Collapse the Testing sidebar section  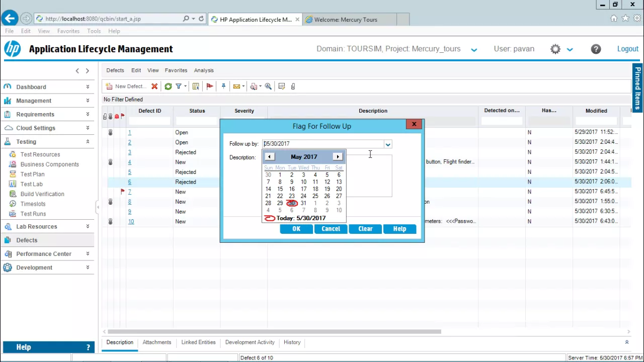click(88, 142)
